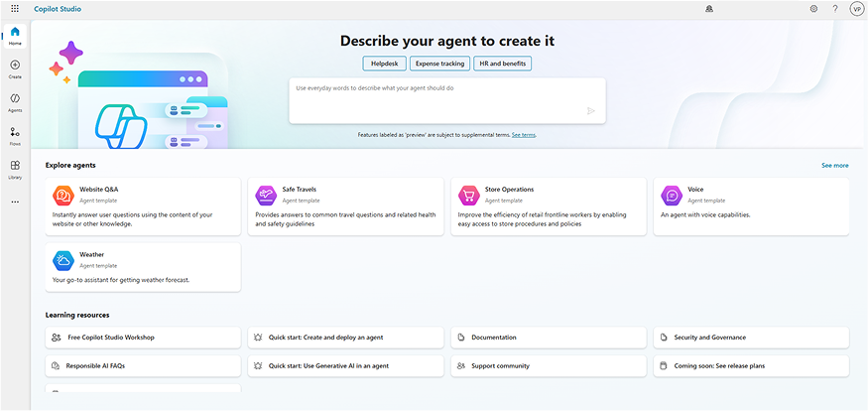Open the Settings gear icon
The image size is (868, 411).
click(x=813, y=9)
